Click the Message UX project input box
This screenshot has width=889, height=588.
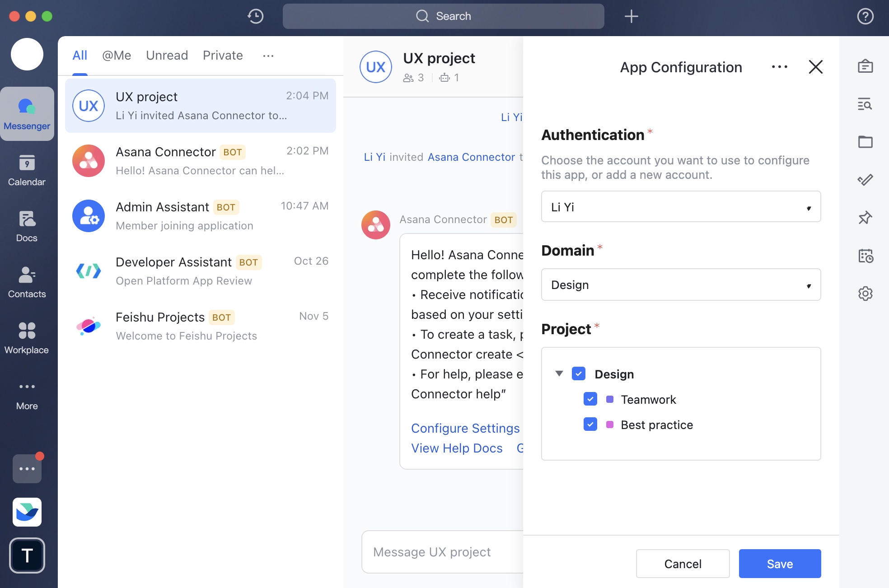[443, 552]
